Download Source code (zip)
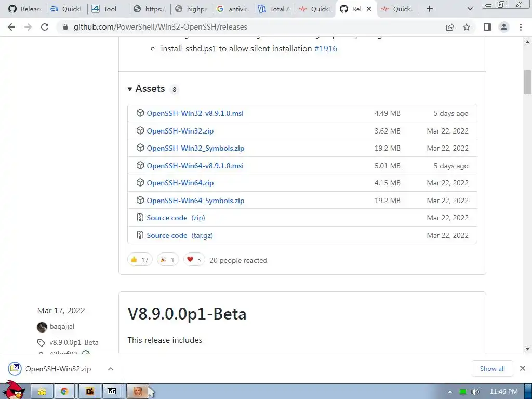The height and width of the screenshot is (399, 532). pos(176,218)
